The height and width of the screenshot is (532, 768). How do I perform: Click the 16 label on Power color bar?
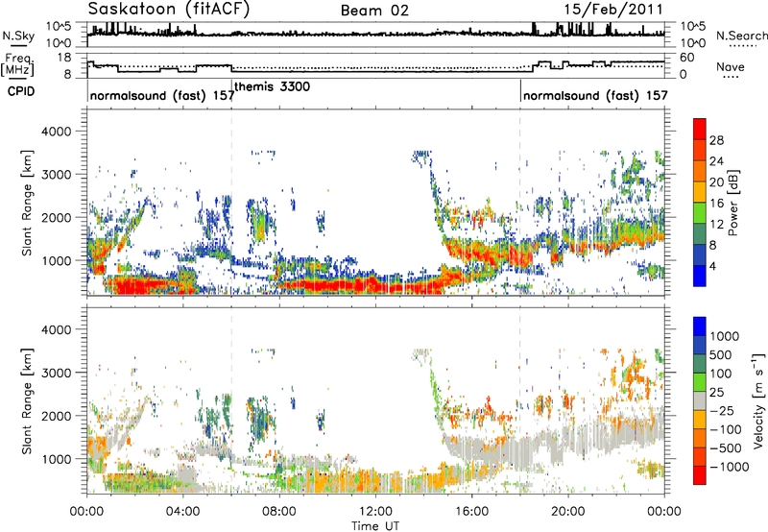(716, 203)
